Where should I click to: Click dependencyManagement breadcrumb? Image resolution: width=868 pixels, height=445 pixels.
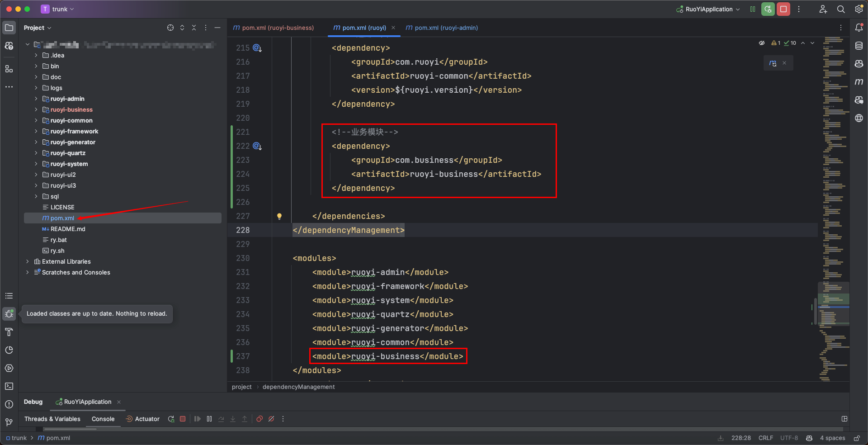tap(299, 387)
